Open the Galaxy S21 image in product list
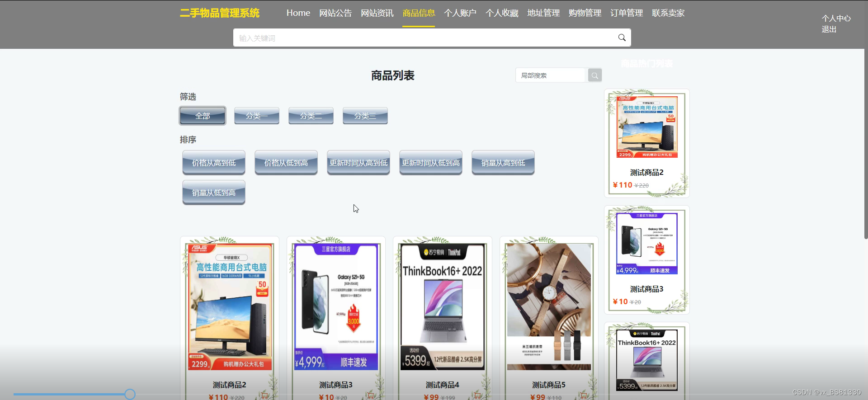 coord(336,307)
